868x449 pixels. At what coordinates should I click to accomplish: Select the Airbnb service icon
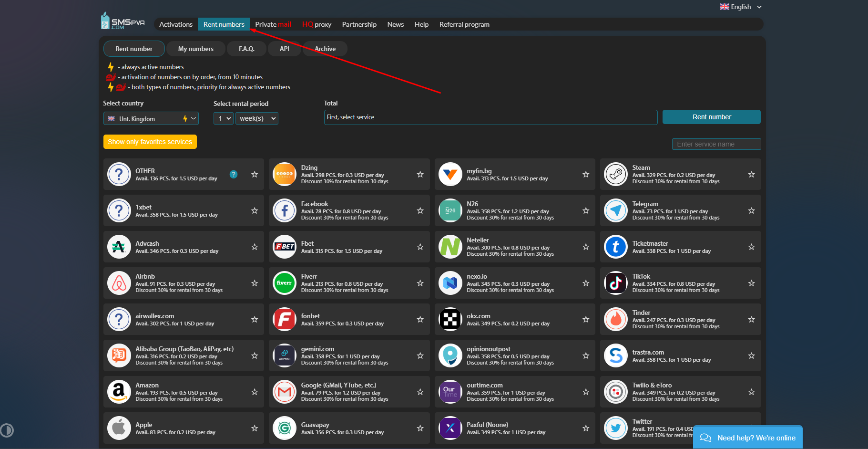119,283
